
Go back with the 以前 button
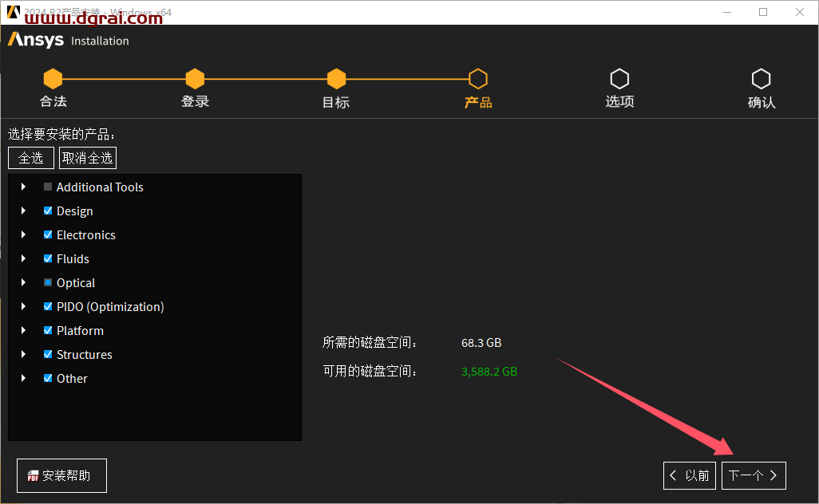click(690, 475)
